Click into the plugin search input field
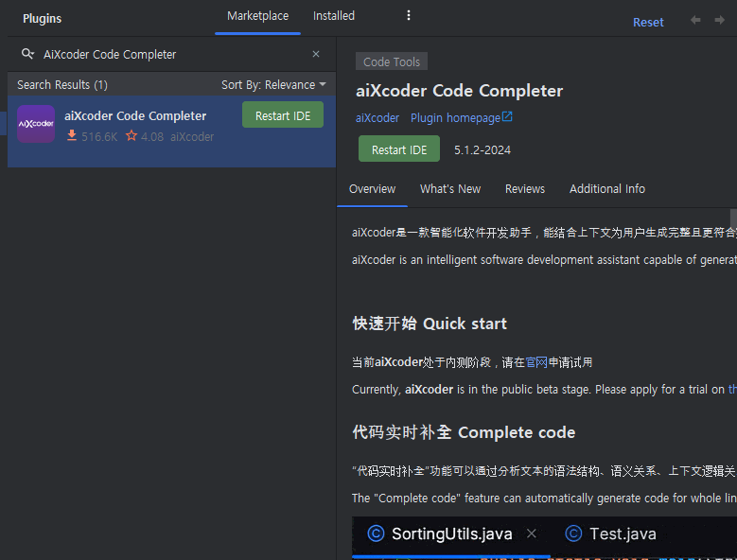This screenshot has height=560, width=737. click(x=174, y=54)
